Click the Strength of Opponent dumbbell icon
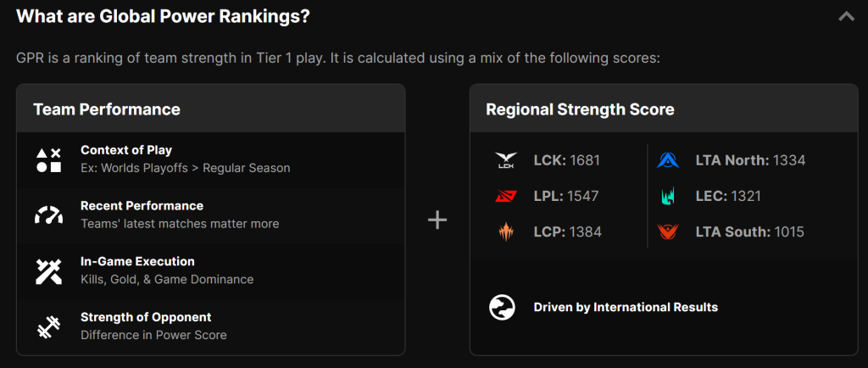868x368 pixels. [x=48, y=326]
